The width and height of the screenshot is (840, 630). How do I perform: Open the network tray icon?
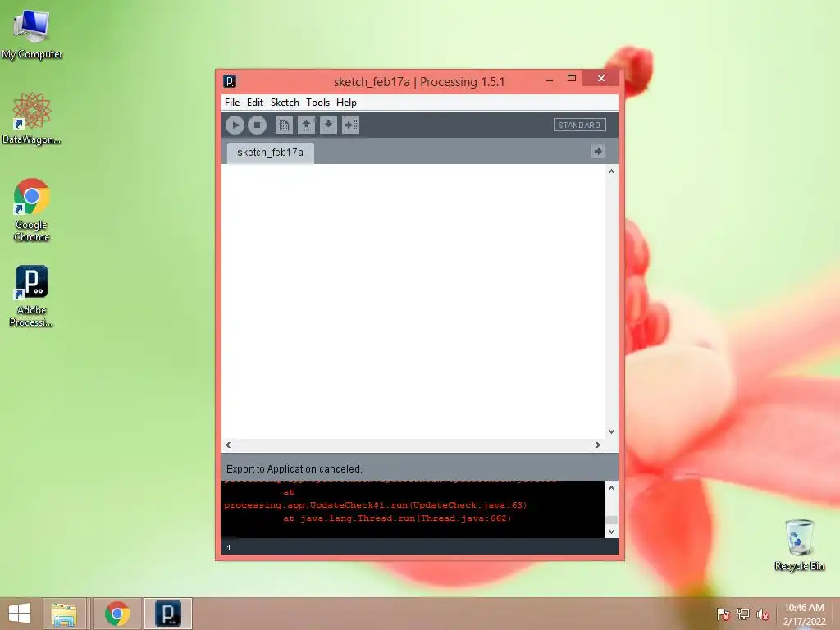(743, 614)
